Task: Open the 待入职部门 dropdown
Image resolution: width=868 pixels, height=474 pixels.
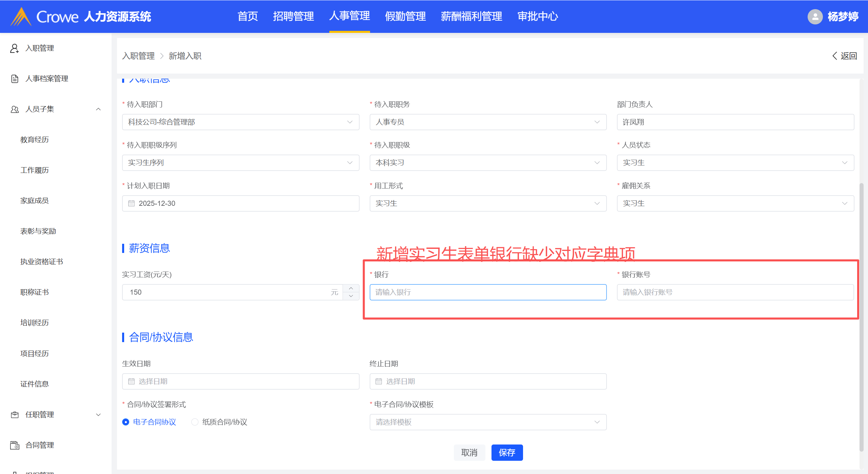Action: coord(240,122)
